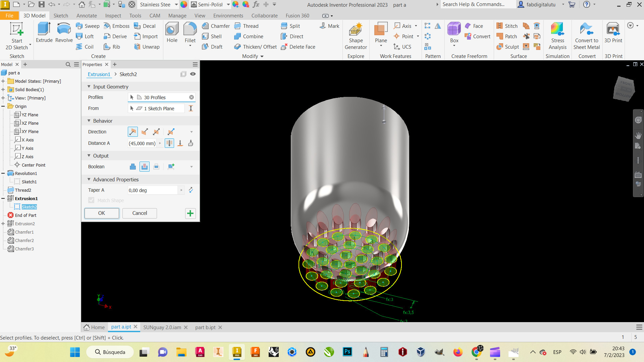Select Asymmetric direction option
The image size is (644, 362).
171,132
